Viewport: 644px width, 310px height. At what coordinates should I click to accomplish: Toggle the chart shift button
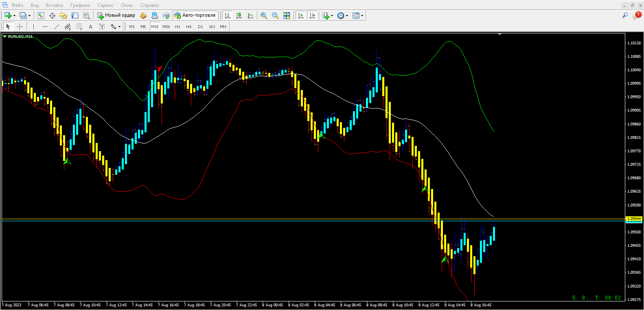point(312,15)
